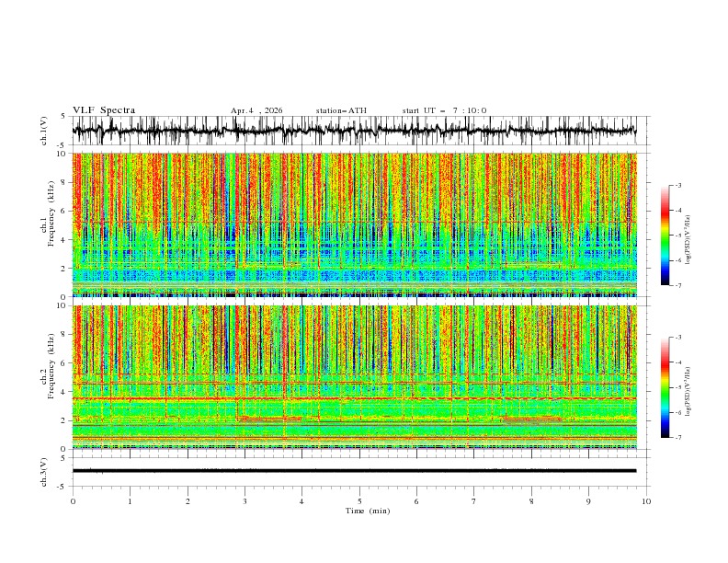728x563 pixels.
Task: Select the "start UT = 7 :10: 0" text
Action: pos(444,110)
